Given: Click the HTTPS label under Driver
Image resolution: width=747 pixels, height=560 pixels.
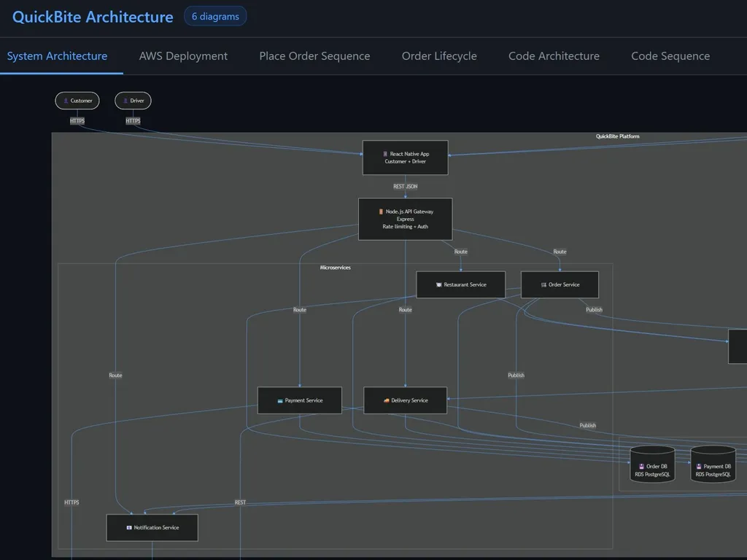Looking at the screenshot, I should [x=133, y=121].
